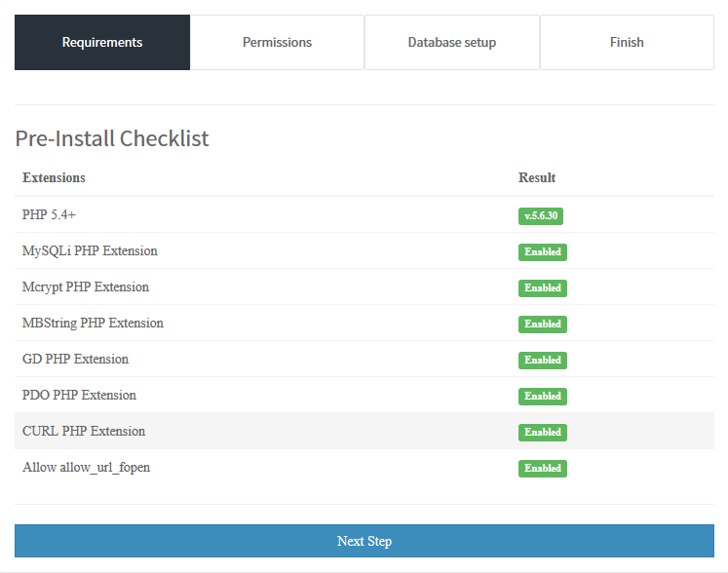Select the Allow allow_url_fopen label
This screenshot has height=573, width=728.
point(86,467)
